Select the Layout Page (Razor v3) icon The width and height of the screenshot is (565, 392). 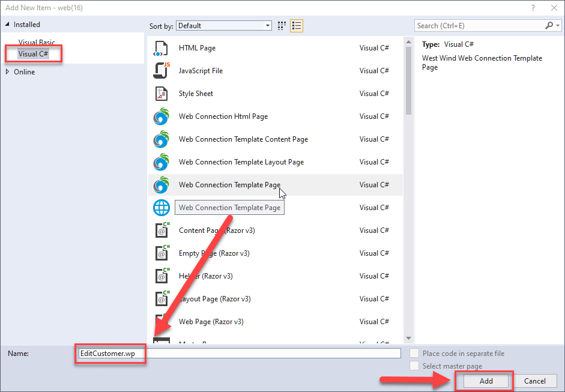click(x=162, y=299)
